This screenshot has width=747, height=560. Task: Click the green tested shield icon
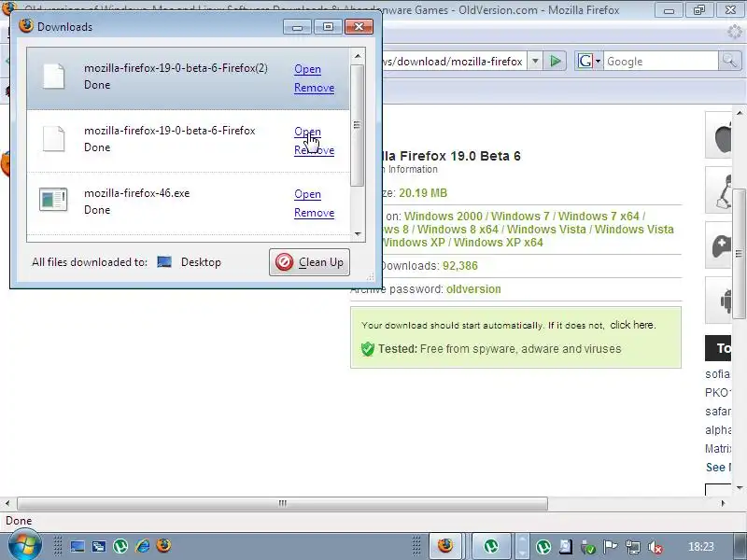click(x=368, y=348)
